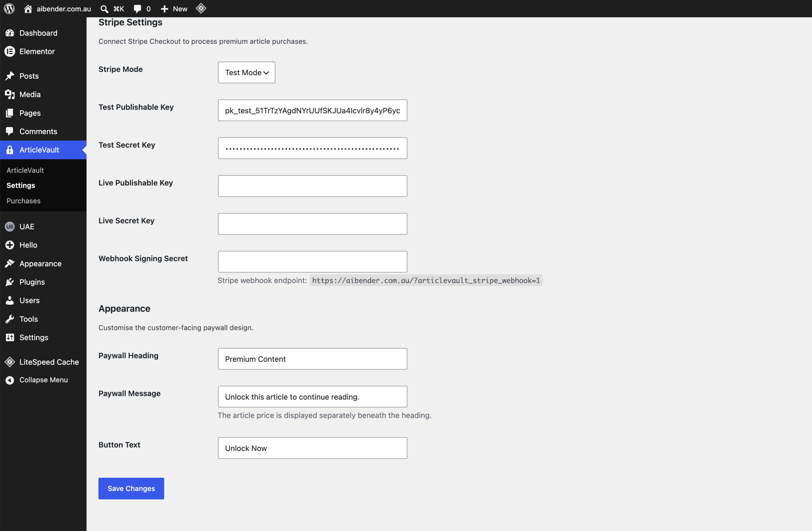The height and width of the screenshot is (531, 812).
Task: Click the Webhook Signing Secret field
Action: [312, 262]
